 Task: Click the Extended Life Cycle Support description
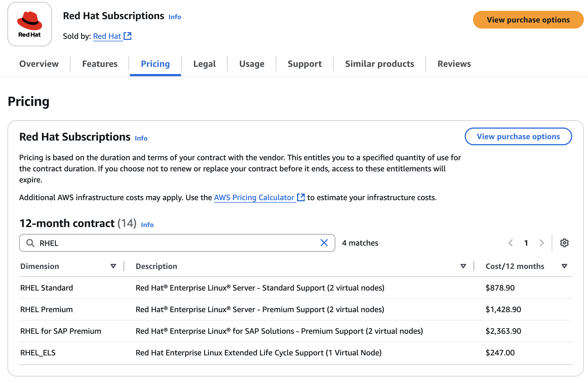[259, 353]
